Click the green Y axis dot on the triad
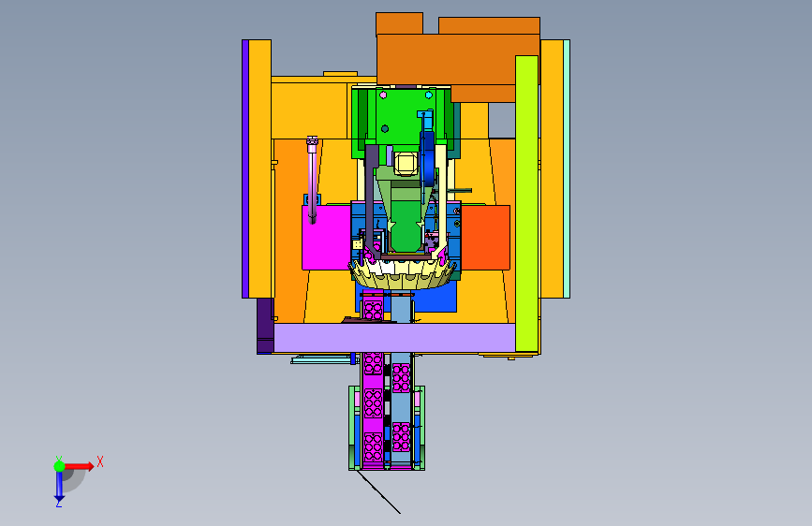 click(59, 466)
